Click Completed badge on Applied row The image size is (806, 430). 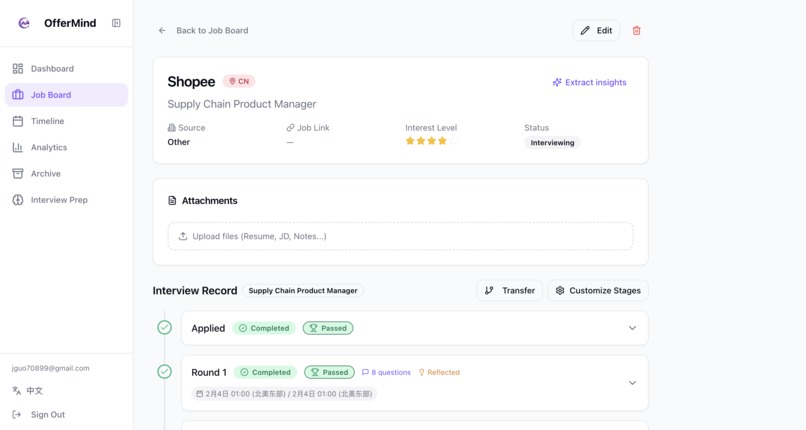[x=264, y=328]
